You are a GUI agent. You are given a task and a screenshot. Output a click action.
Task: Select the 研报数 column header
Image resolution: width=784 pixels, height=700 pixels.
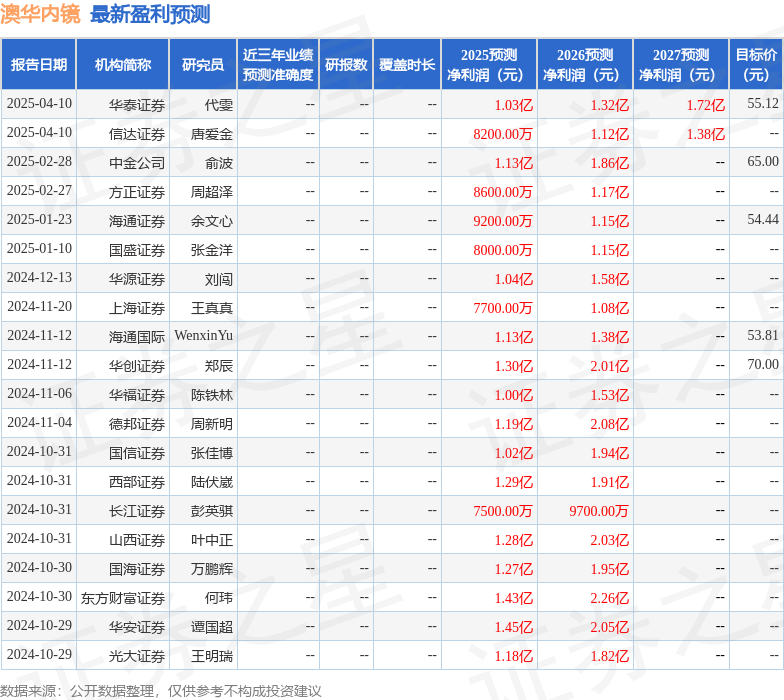click(346, 65)
